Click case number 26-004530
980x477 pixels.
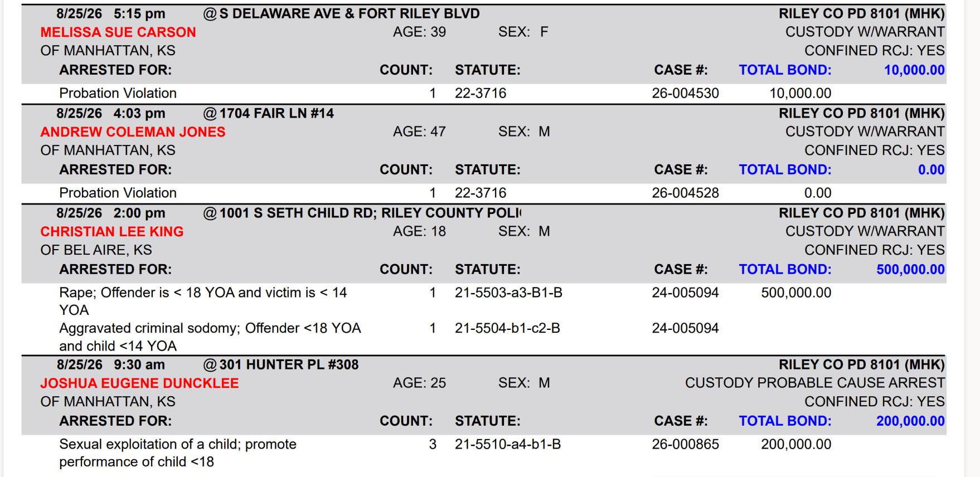coord(685,93)
